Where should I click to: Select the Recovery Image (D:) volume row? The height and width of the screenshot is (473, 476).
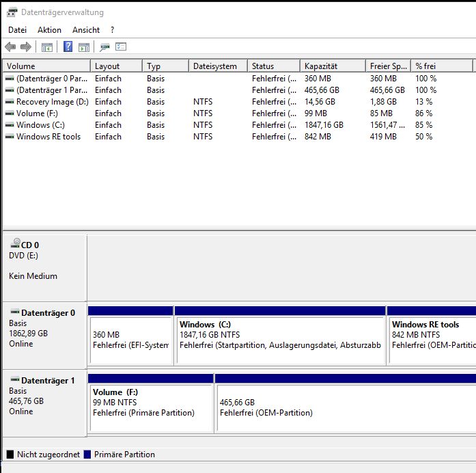pos(238,101)
